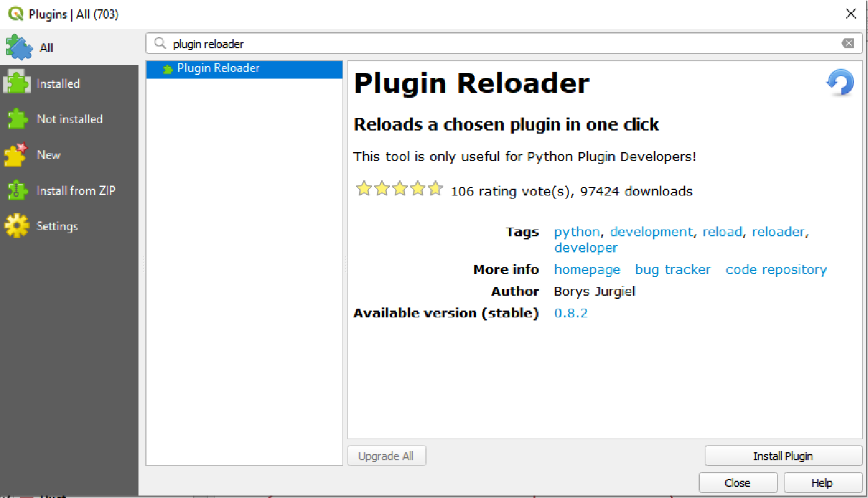Click the 0.8.2 version link
The image size is (868, 498).
[x=571, y=313]
